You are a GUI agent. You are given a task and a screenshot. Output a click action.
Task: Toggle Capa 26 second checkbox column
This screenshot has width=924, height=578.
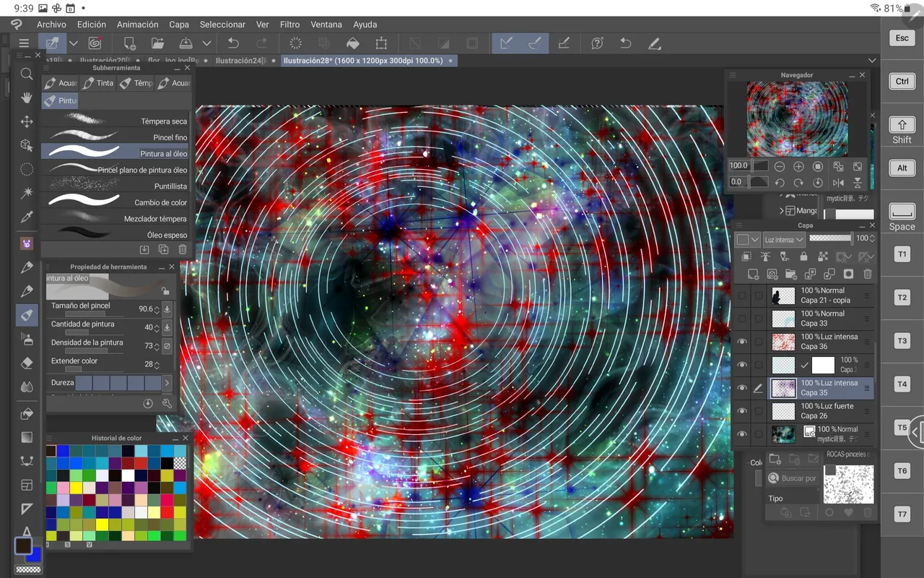pyautogui.click(x=758, y=411)
